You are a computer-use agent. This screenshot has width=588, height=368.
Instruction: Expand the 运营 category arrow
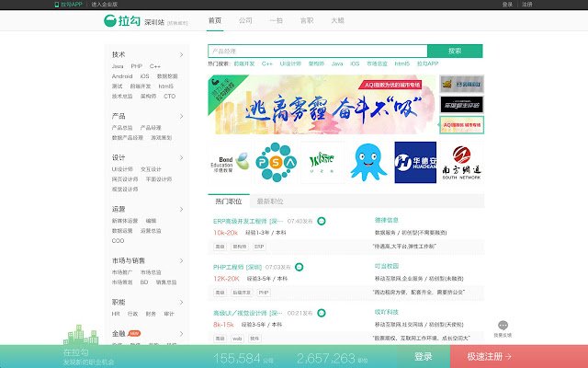181,209
